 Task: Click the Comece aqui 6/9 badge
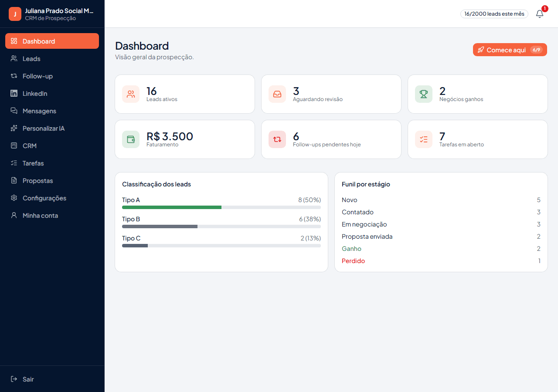(x=536, y=50)
